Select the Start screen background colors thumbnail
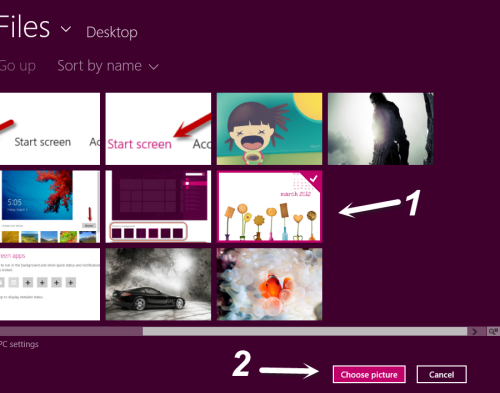Screen dimensions: 500x393 158,206
